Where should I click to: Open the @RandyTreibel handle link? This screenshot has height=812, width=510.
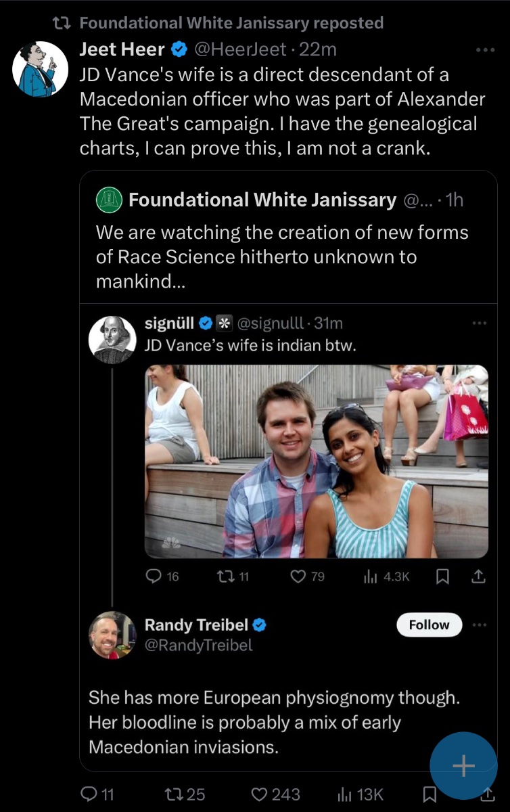click(199, 645)
